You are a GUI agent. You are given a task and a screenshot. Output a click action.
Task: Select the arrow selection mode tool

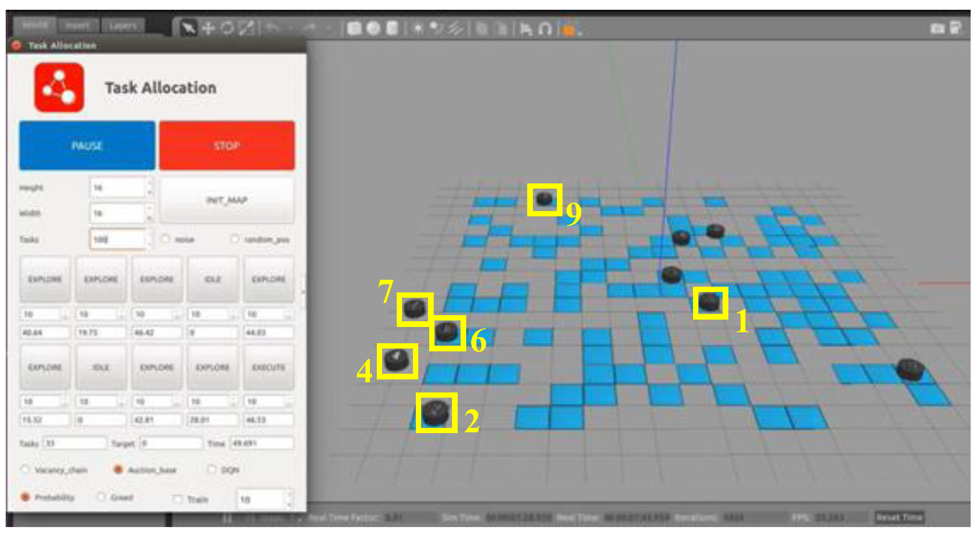(x=188, y=28)
